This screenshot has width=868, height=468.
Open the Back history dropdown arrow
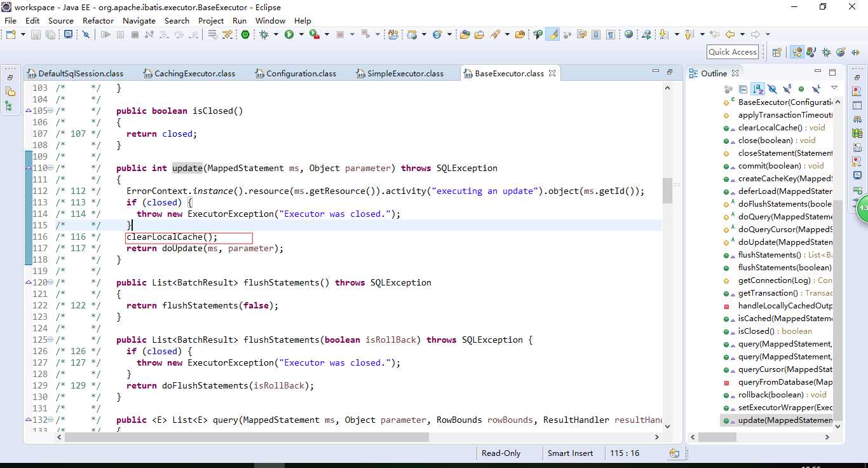[742, 34]
